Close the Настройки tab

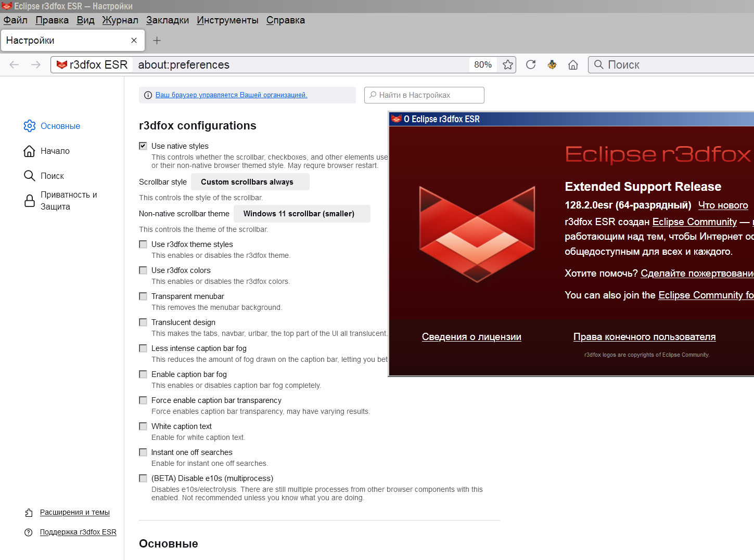pyautogui.click(x=134, y=41)
